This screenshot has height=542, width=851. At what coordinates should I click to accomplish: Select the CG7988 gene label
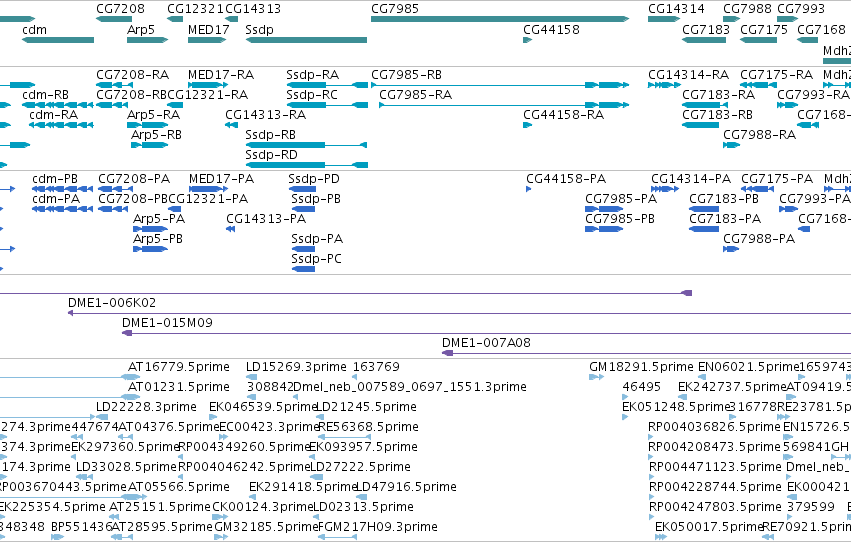coord(747,9)
